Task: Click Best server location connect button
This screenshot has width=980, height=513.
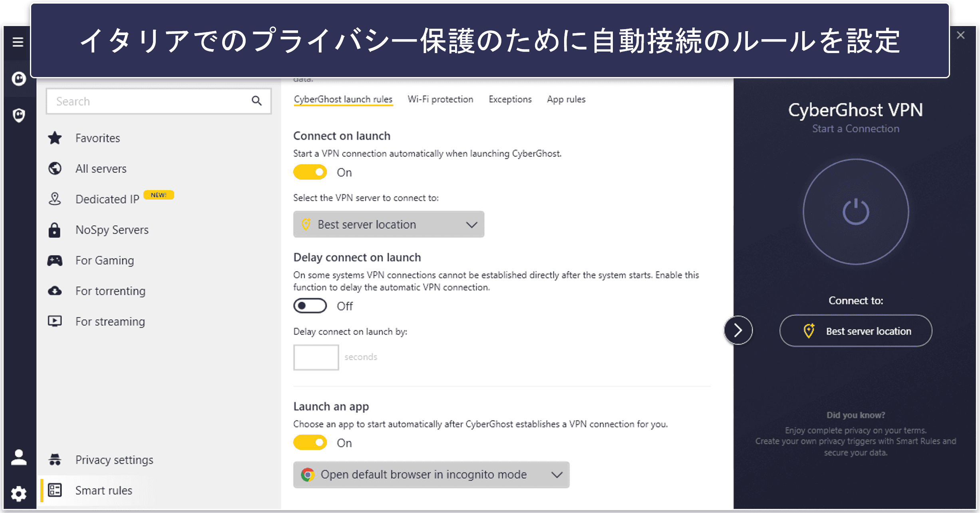Action: (x=856, y=331)
